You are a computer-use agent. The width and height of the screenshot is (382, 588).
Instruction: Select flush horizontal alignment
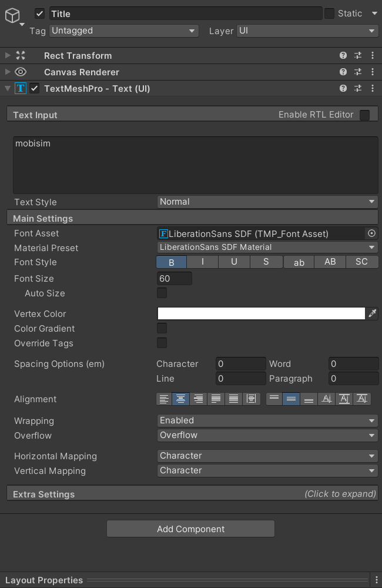coord(233,399)
